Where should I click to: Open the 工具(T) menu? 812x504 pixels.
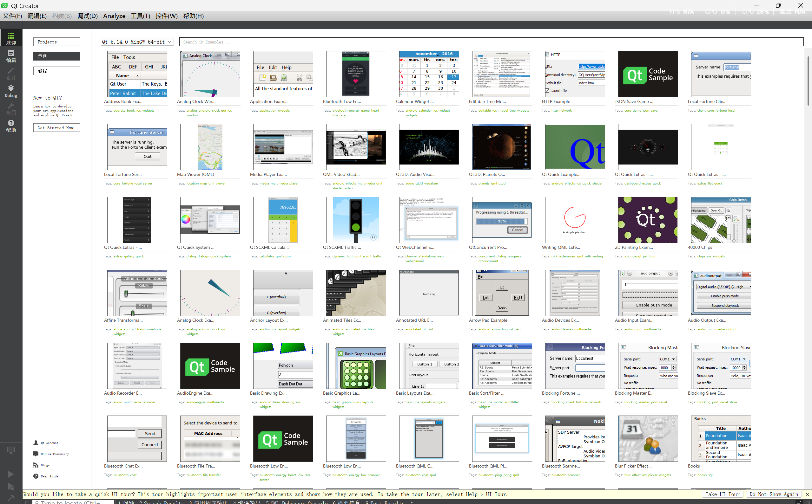point(140,16)
